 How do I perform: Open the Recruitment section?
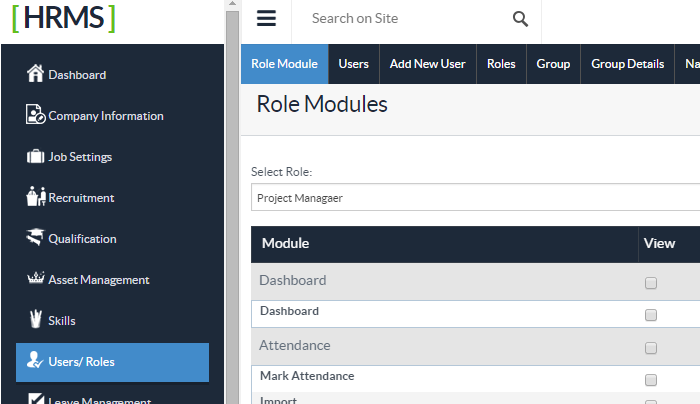click(81, 198)
